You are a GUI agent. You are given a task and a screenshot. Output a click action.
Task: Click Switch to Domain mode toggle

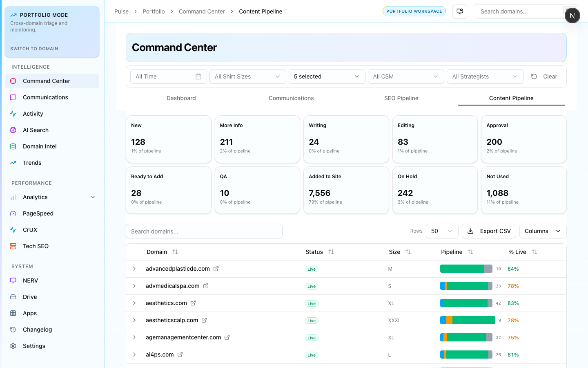click(x=34, y=49)
